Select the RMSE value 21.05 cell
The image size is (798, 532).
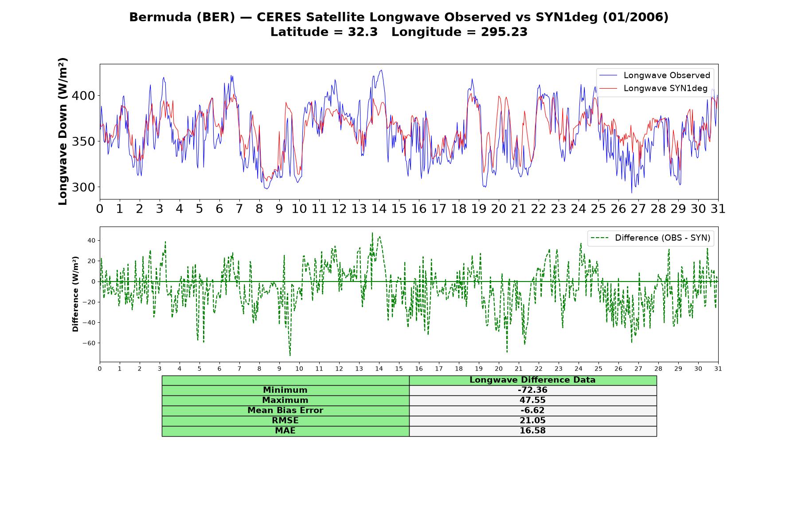[532, 421]
